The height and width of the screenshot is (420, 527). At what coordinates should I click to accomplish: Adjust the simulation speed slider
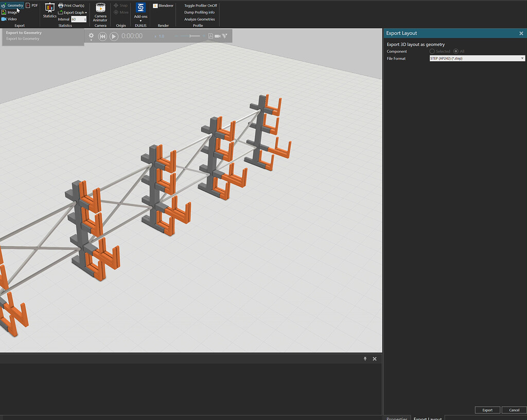tap(190, 36)
